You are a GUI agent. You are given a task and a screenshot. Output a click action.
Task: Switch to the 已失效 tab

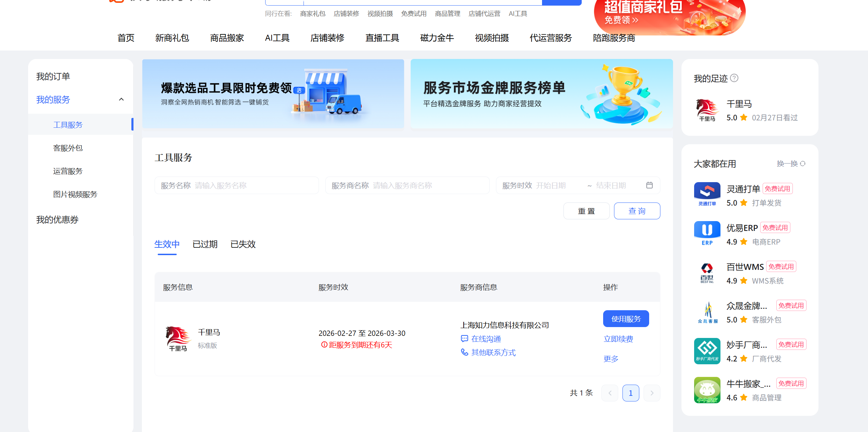pos(243,244)
